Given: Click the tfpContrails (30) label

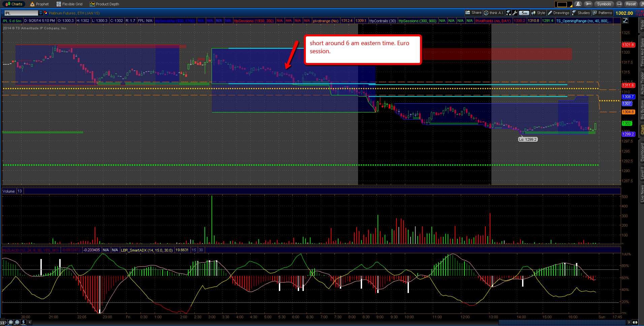Looking at the screenshot, I should [383, 21].
